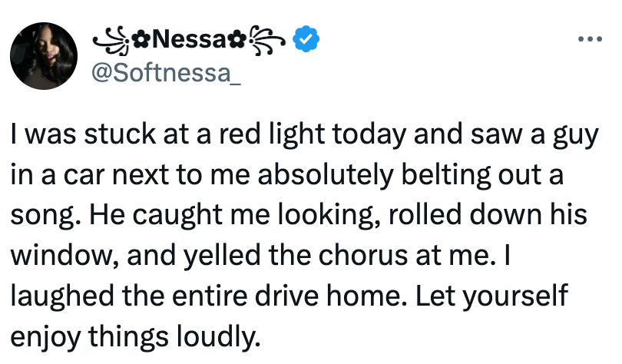Click the closing words "enjoy things loudly"
The image size is (622, 364).
pyautogui.click(x=137, y=337)
